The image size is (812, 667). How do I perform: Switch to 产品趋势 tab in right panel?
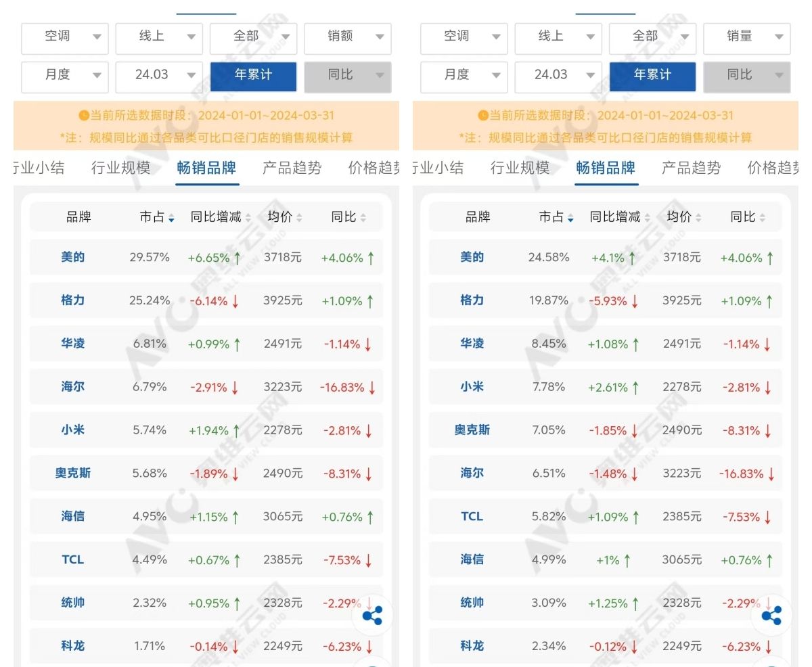(x=692, y=168)
